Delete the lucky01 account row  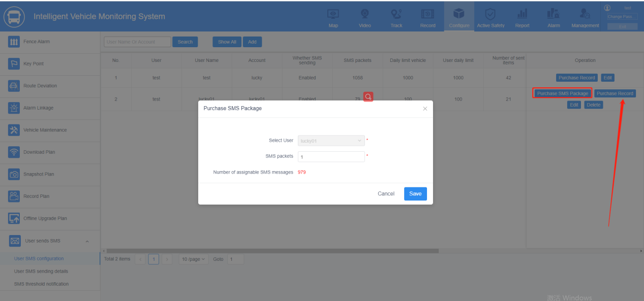pyautogui.click(x=593, y=105)
